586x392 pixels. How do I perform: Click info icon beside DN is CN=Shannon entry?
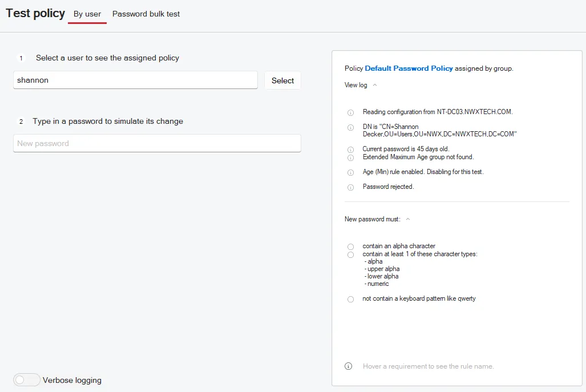(350, 127)
